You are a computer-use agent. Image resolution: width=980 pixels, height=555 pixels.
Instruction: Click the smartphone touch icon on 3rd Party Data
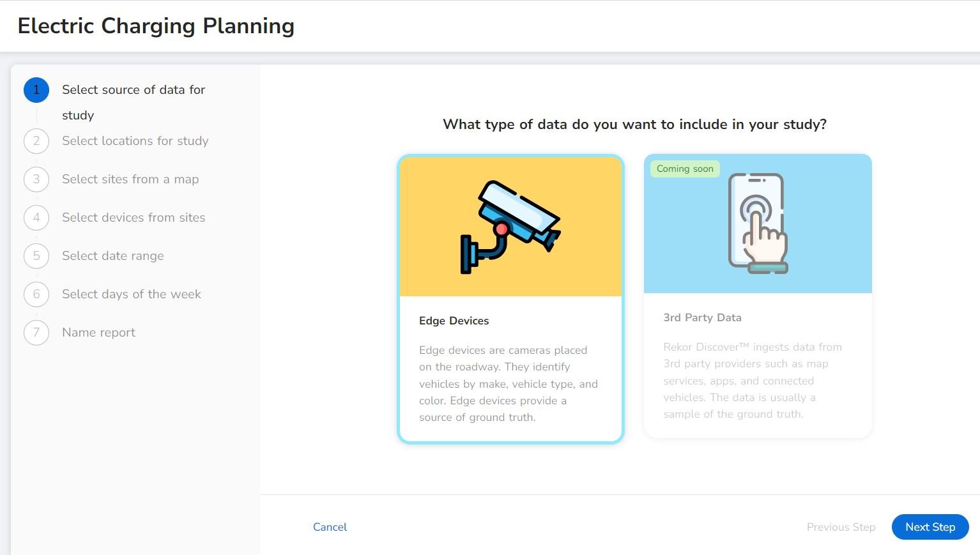pos(758,222)
